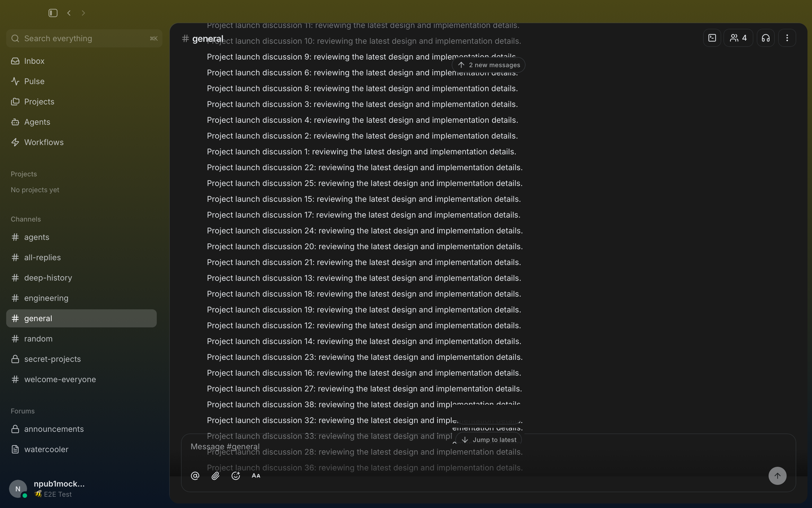
Task: Click the lock icon beside secret-projects
Action: pos(15,359)
